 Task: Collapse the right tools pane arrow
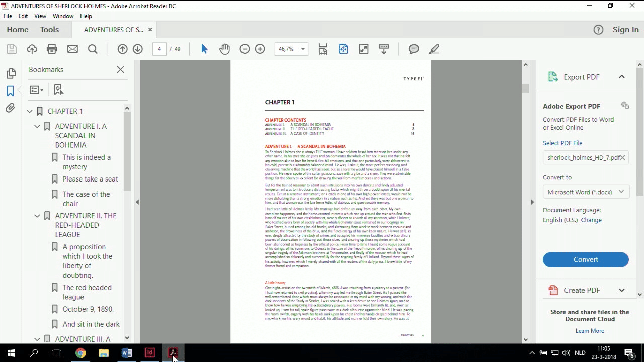point(532,202)
